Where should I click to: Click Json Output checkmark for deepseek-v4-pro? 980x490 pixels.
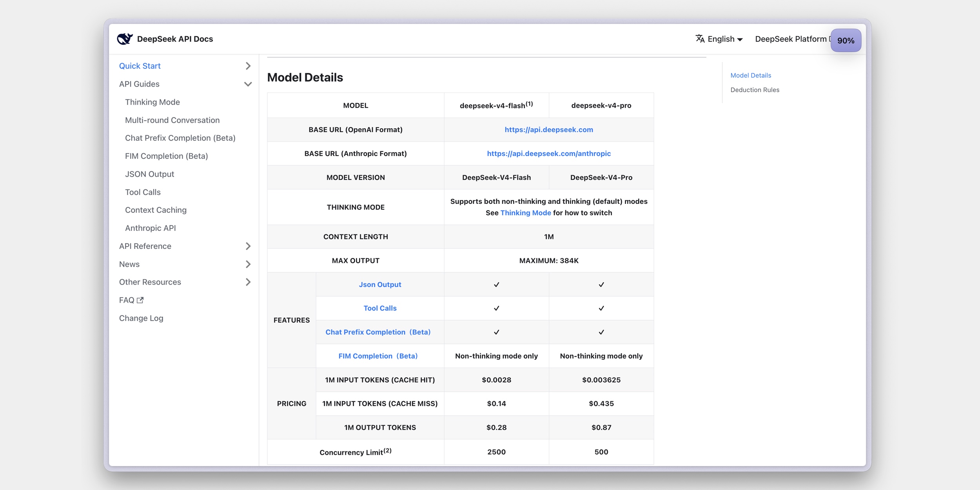(x=601, y=285)
